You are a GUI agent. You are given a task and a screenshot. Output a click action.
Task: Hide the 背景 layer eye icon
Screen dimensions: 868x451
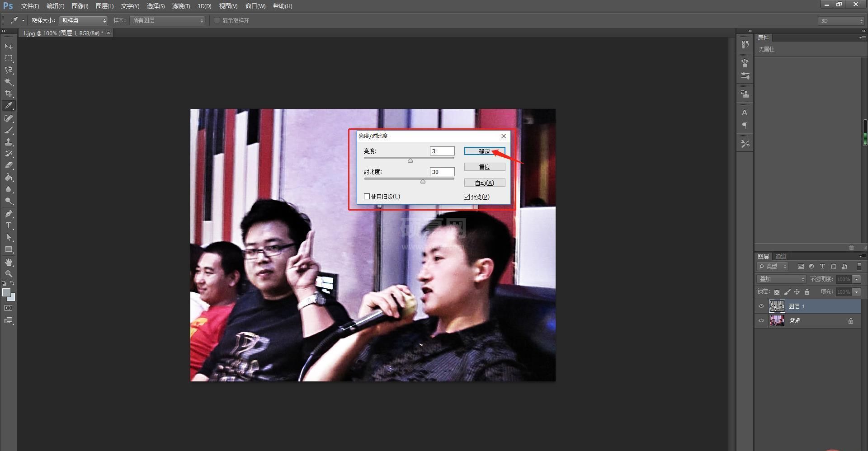pyautogui.click(x=761, y=321)
